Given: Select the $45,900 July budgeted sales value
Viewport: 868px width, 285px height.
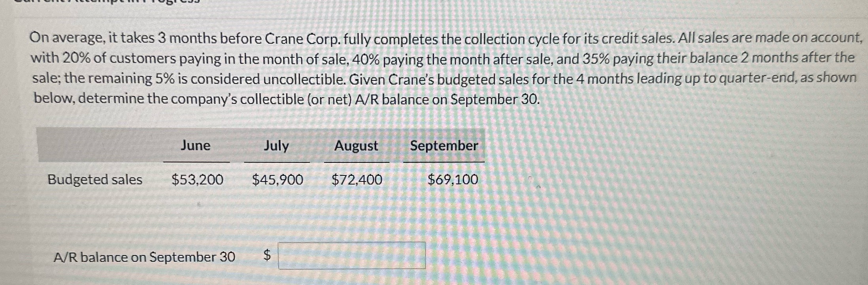Looking at the screenshot, I should click(277, 180).
